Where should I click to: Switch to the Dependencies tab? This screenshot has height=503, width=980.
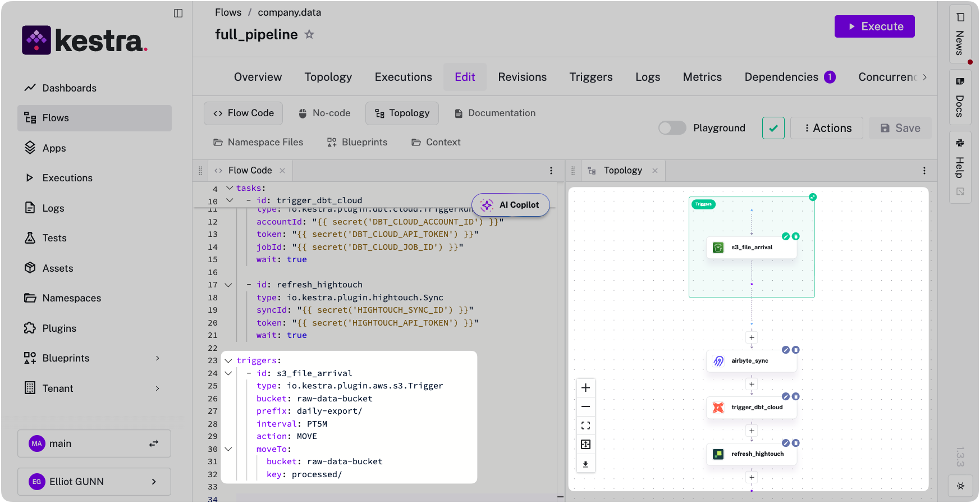coord(790,77)
